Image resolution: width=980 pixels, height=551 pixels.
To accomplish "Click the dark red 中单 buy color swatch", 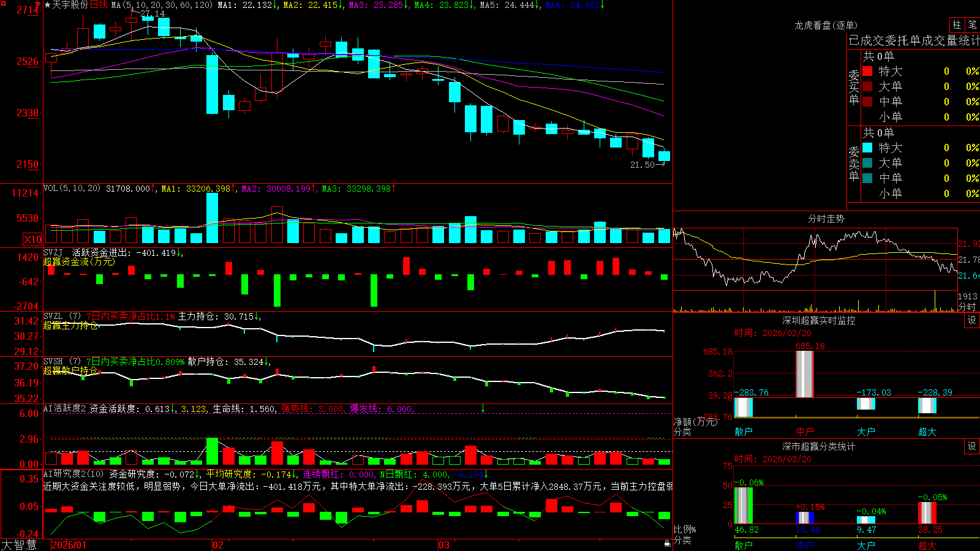I will click(867, 102).
